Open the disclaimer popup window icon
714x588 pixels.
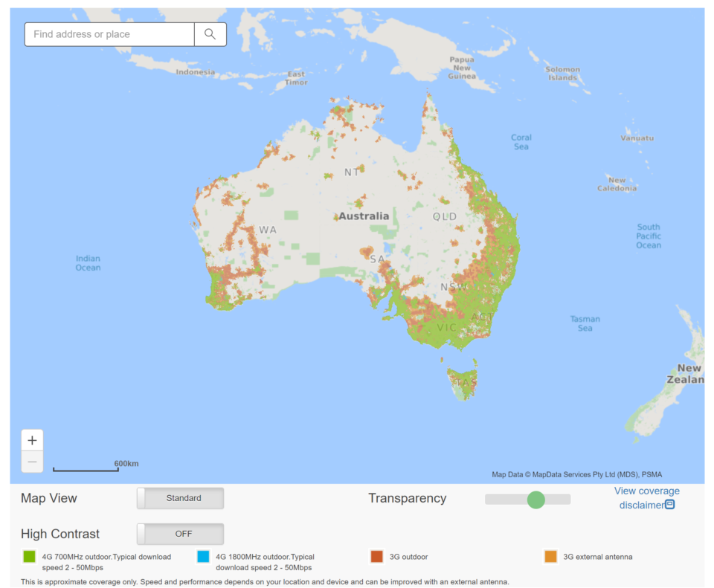[669, 505]
